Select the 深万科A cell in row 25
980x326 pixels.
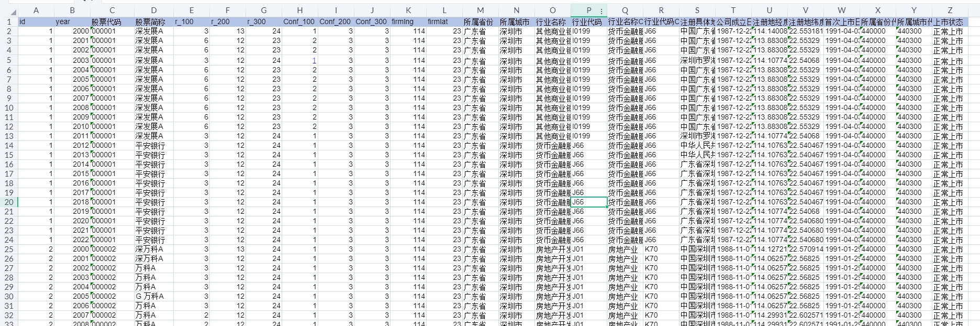(153, 249)
